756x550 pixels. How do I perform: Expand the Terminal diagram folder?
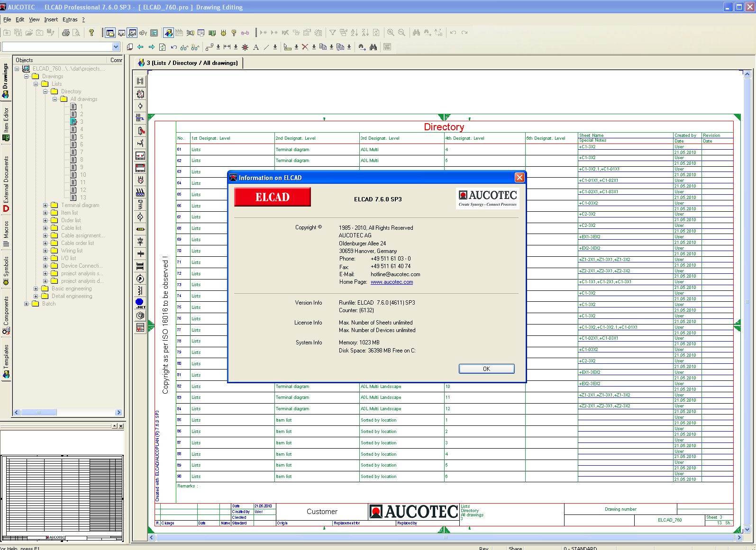click(46, 206)
